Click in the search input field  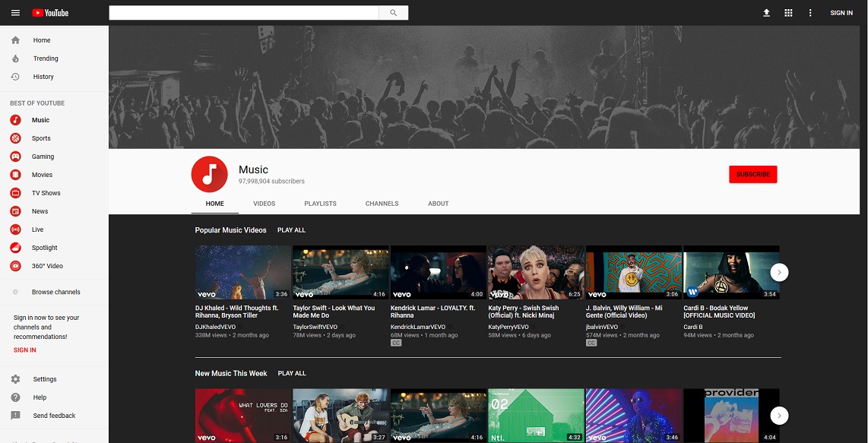coord(244,13)
